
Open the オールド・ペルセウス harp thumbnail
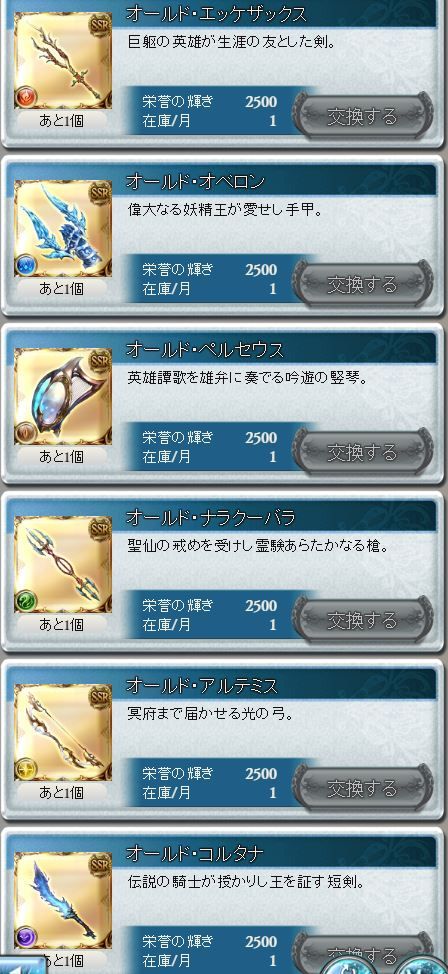(x=63, y=396)
